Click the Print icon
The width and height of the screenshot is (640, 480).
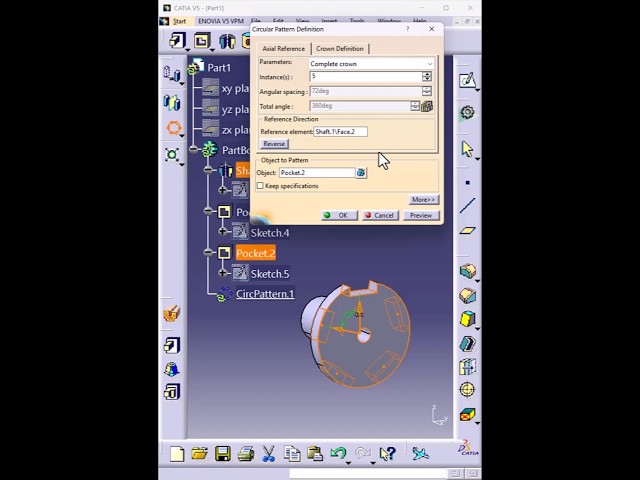coord(246,454)
